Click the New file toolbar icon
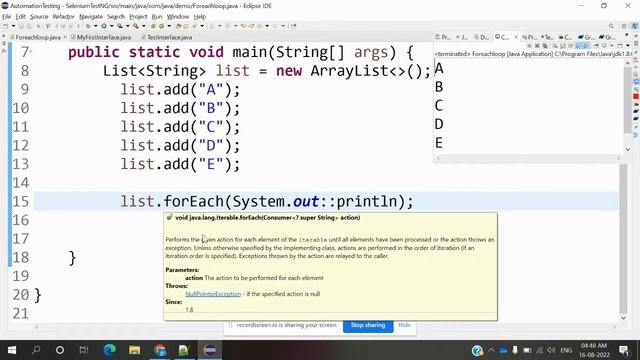 6,26
